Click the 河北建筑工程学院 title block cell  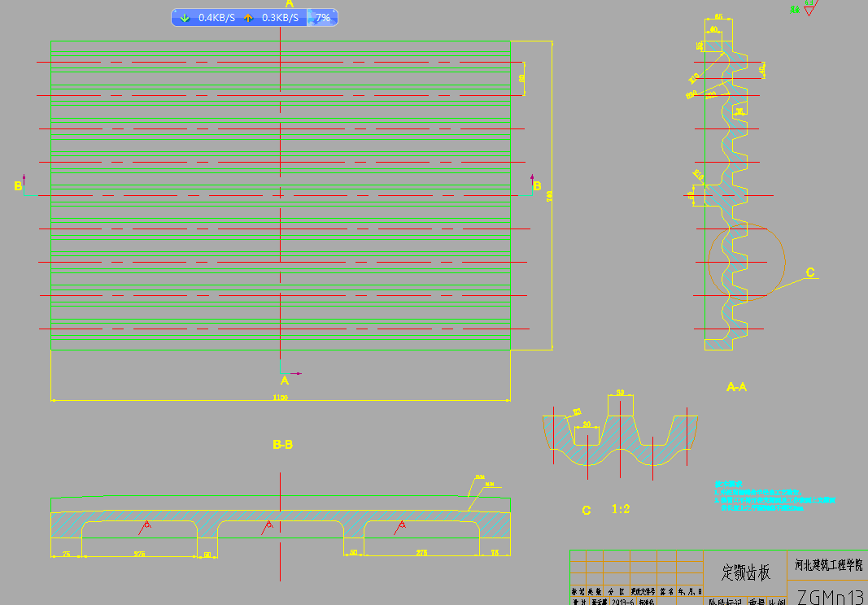click(828, 564)
